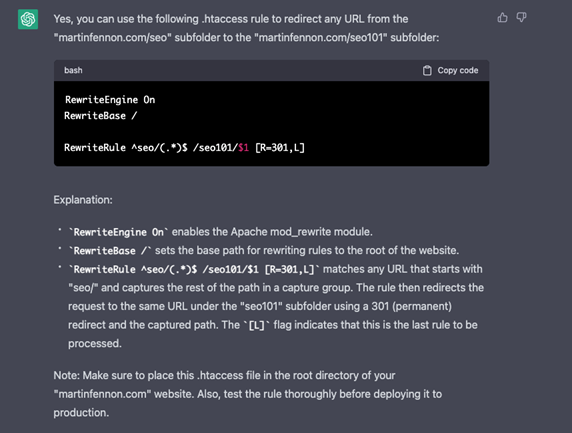The width and height of the screenshot is (572, 433).
Task: Give the response a thumbs up
Action: tap(502, 17)
